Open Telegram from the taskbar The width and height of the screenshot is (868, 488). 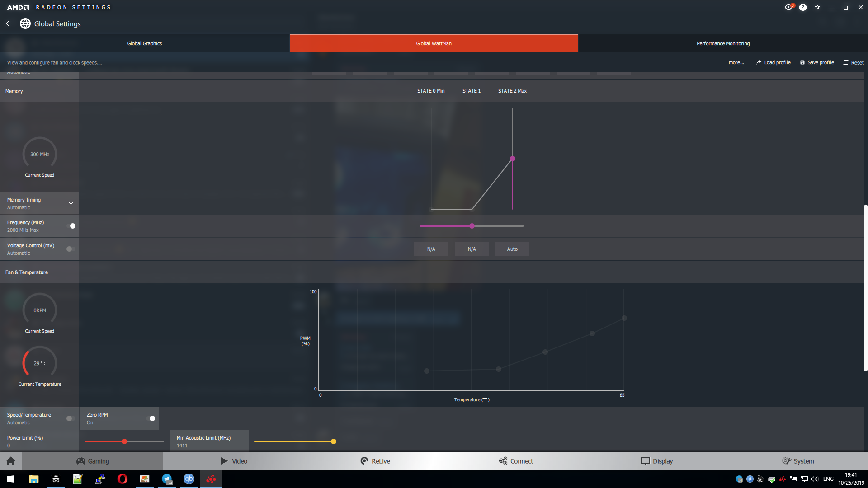(x=167, y=479)
